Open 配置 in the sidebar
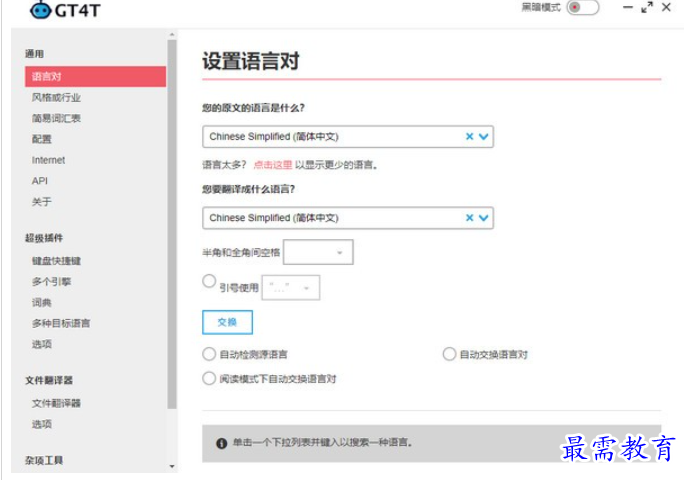The height and width of the screenshot is (480, 684). pos(42,139)
